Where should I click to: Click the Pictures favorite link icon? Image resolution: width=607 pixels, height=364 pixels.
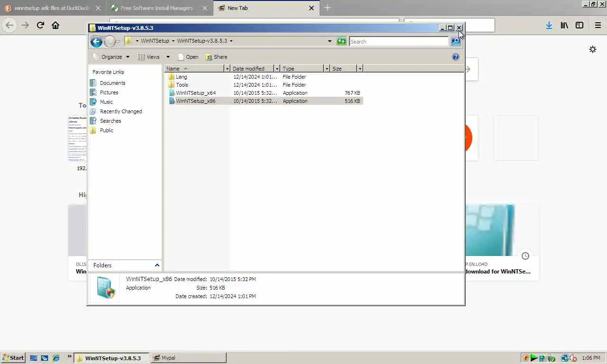pyautogui.click(x=93, y=92)
